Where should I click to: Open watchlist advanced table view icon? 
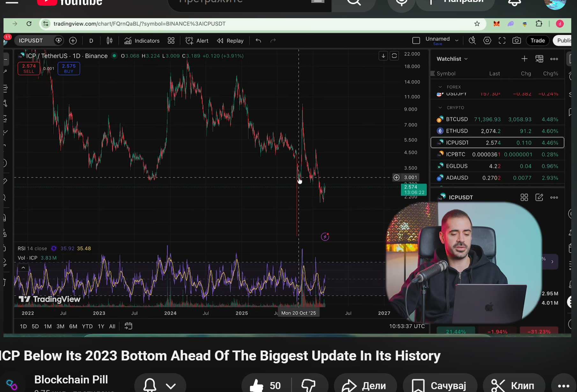pyautogui.click(x=539, y=59)
